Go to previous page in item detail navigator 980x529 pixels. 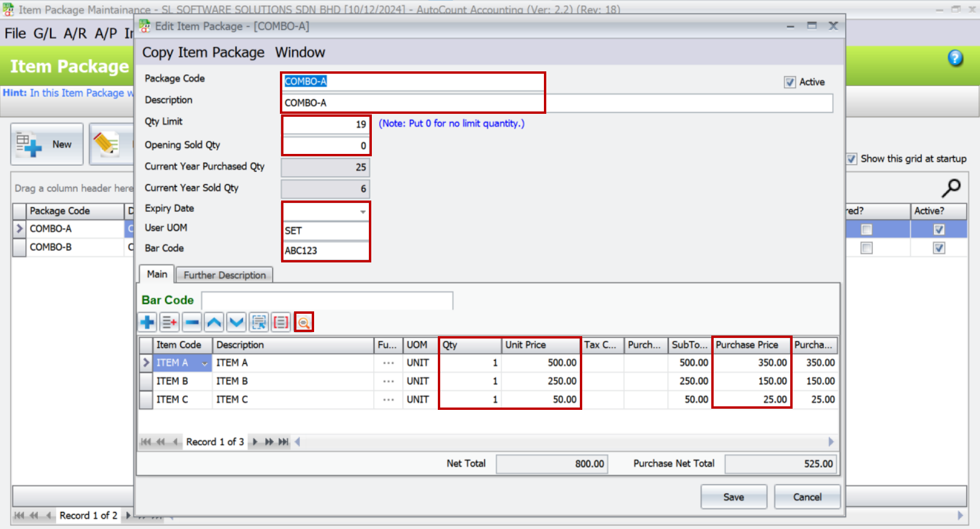pos(160,442)
